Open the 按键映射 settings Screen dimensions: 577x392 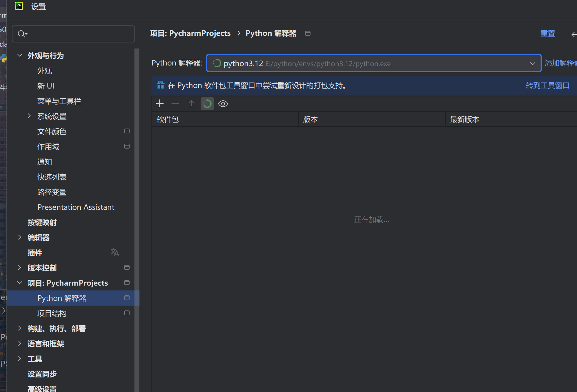click(42, 223)
